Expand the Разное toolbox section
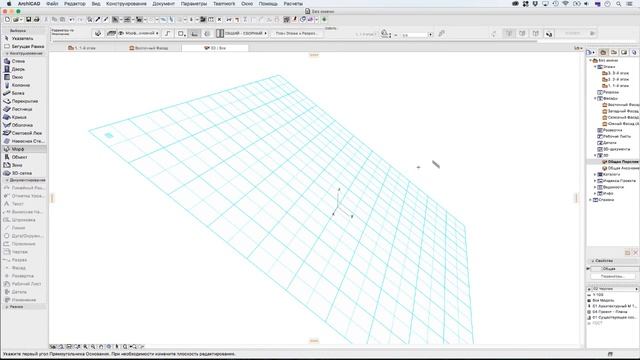 click(7, 307)
